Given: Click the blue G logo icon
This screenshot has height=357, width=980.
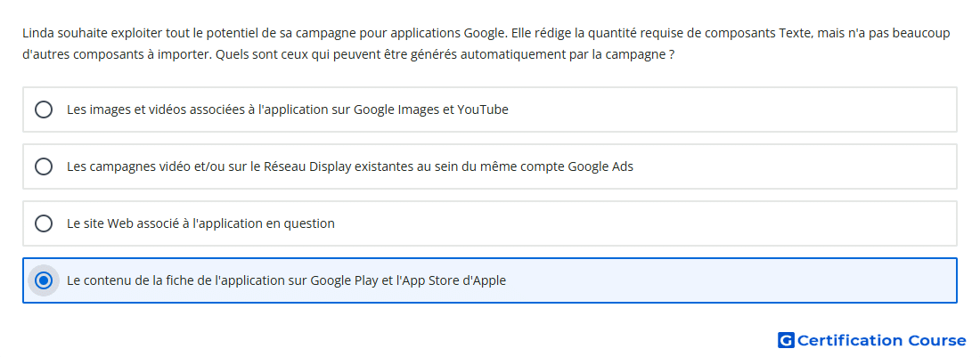Looking at the screenshot, I should point(786,340).
